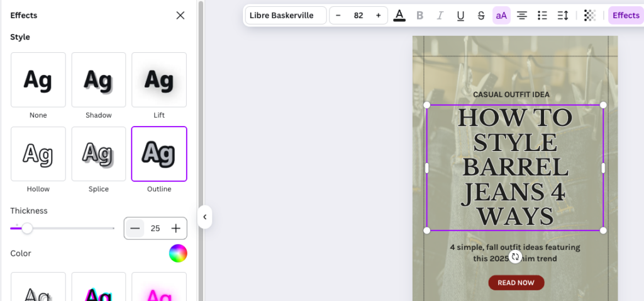This screenshot has width=644, height=301.
Task: Open the Libre Baskerville font dropdown
Action: tap(286, 15)
